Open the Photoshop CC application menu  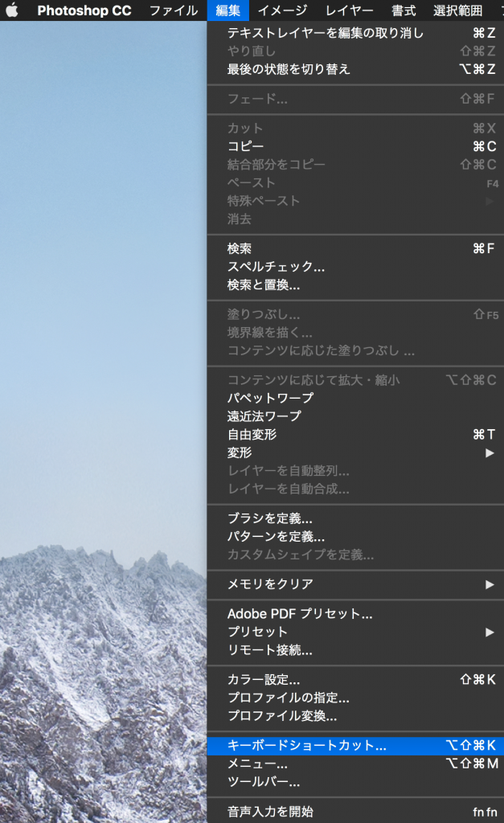click(x=84, y=10)
